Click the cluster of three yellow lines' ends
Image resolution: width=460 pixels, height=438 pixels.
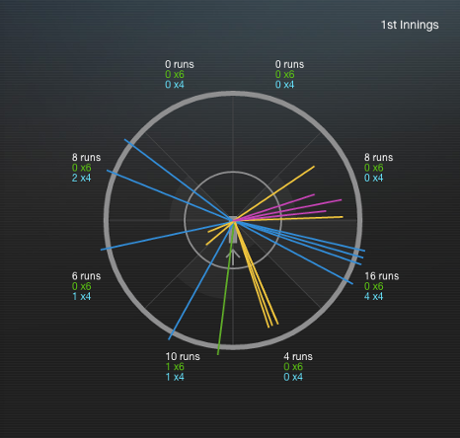(273, 325)
